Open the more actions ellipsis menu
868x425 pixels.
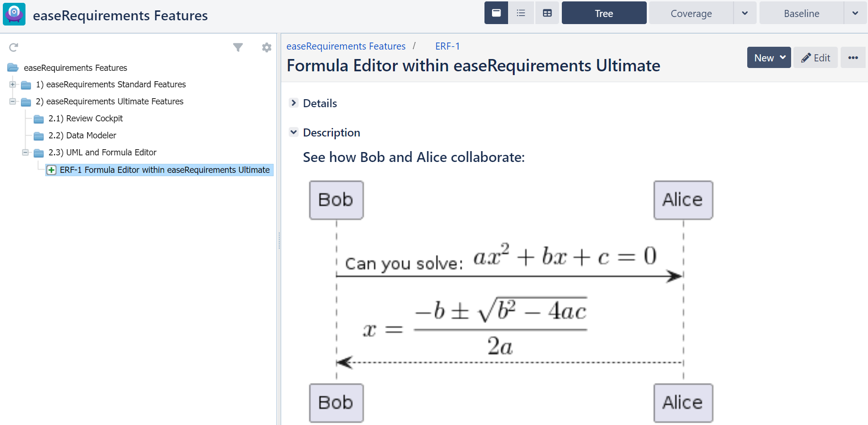pyautogui.click(x=853, y=58)
